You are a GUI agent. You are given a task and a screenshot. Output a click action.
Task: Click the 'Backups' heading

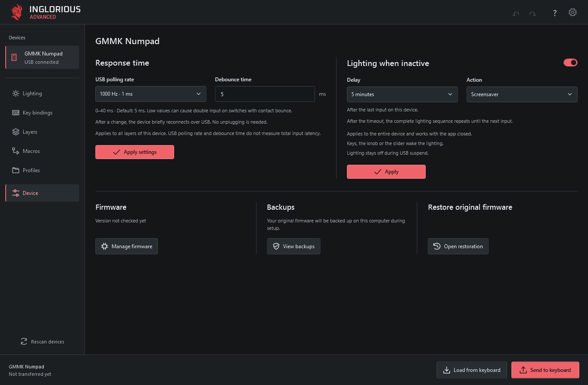click(x=280, y=207)
